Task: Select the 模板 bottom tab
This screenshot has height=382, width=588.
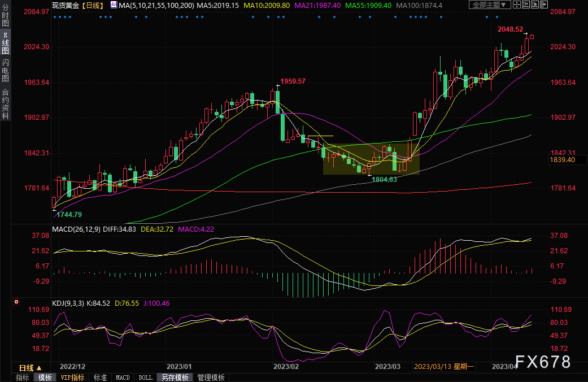Action: pos(45,377)
